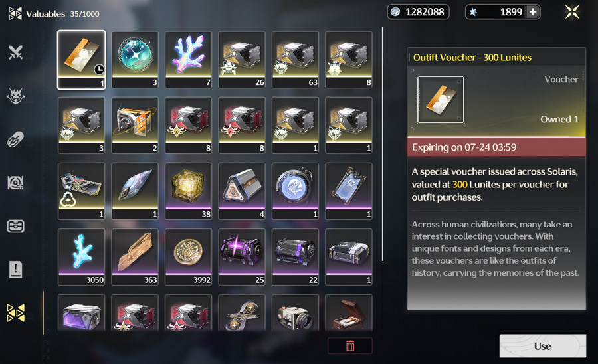Click the Shell Credit balance 1282088
The width and height of the screenshot is (598, 364).
point(419,12)
